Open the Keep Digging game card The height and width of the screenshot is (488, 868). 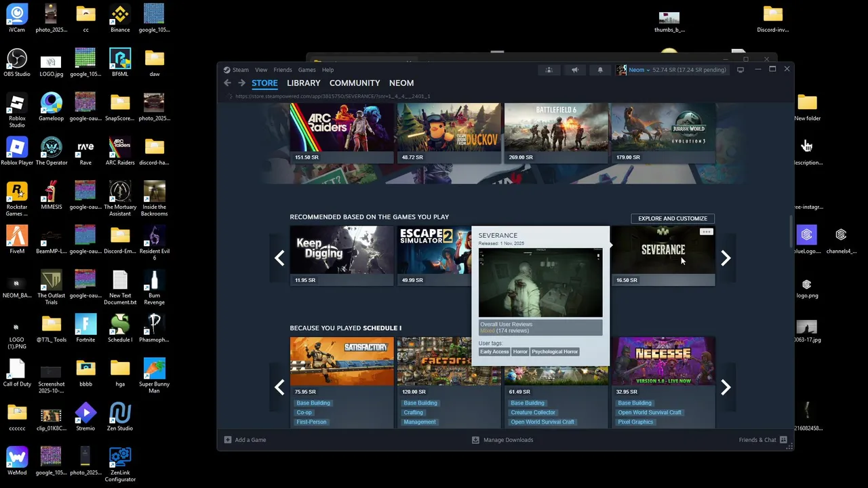pyautogui.click(x=342, y=256)
